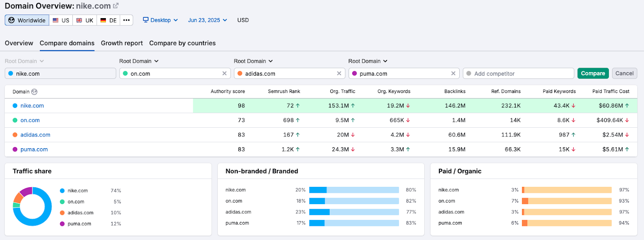This screenshot has height=240, width=644.
Task: Select the Worldwide globe option
Action: (27, 20)
